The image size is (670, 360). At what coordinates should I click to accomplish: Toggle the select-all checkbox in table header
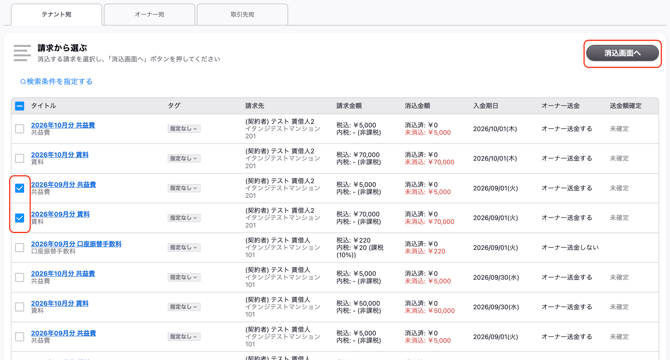pos(20,106)
